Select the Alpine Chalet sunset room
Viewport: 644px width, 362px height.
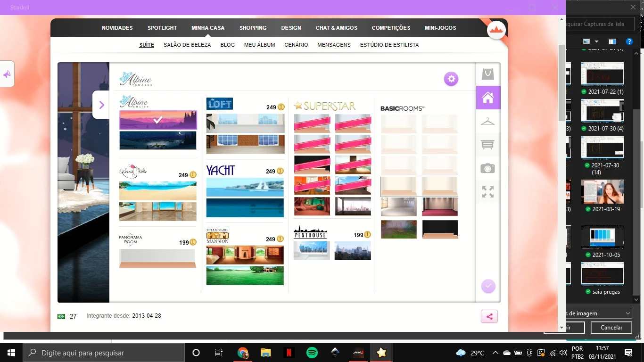(x=158, y=120)
